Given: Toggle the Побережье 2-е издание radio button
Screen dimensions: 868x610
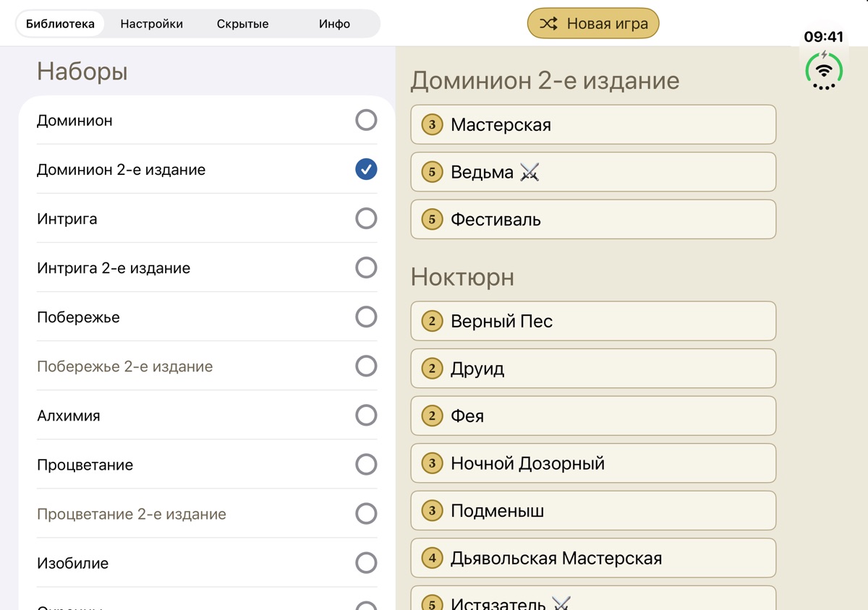Looking at the screenshot, I should (x=366, y=366).
